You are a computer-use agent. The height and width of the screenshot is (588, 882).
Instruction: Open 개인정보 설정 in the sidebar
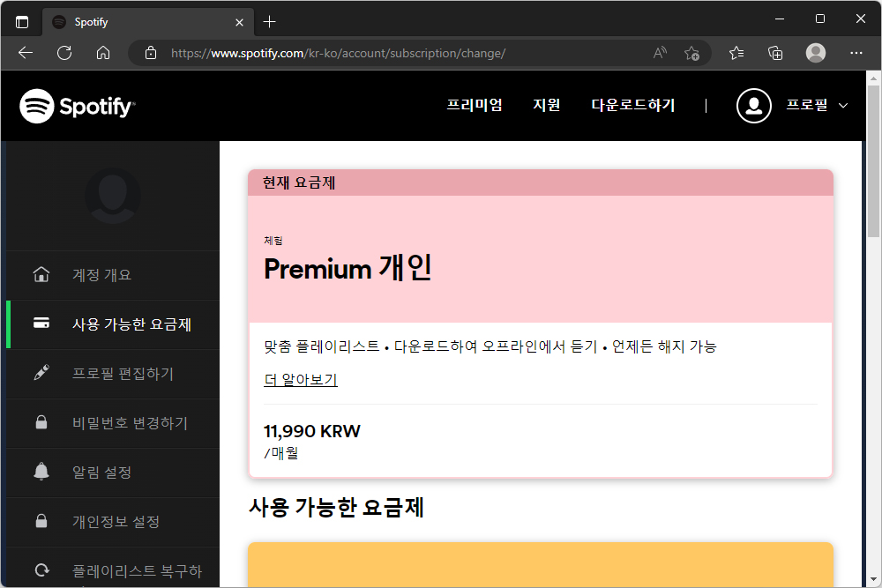pyautogui.click(x=116, y=522)
